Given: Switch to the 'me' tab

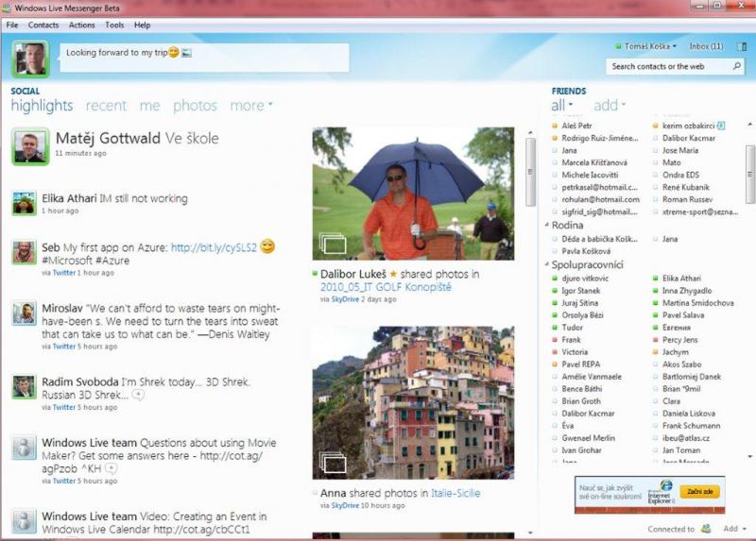Looking at the screenshot, I should pyautogui.click(x=149, y=106).
